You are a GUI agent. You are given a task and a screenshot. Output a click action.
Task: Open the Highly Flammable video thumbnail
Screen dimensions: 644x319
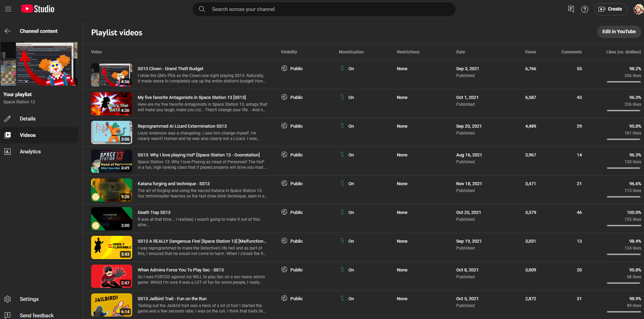[112, 247]
